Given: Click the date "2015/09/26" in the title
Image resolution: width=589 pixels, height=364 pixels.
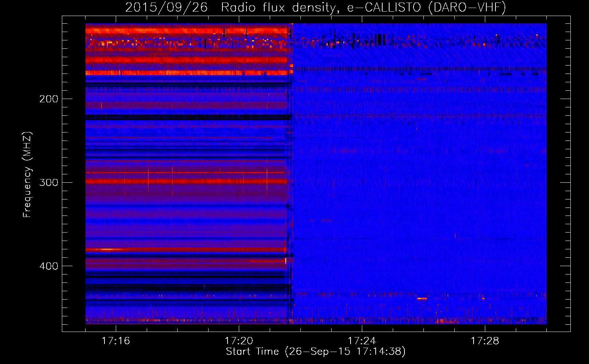Looking at the screenshot, I should pos(166,7).
